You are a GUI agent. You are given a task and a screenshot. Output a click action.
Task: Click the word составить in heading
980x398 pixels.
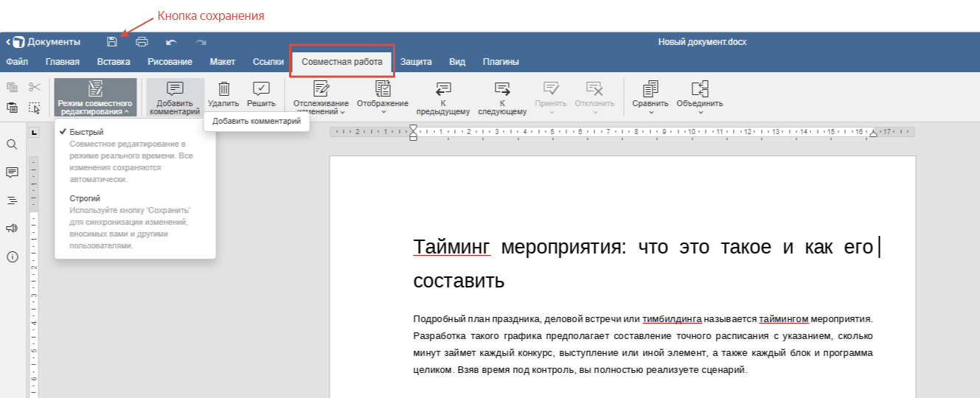[459, 281]
